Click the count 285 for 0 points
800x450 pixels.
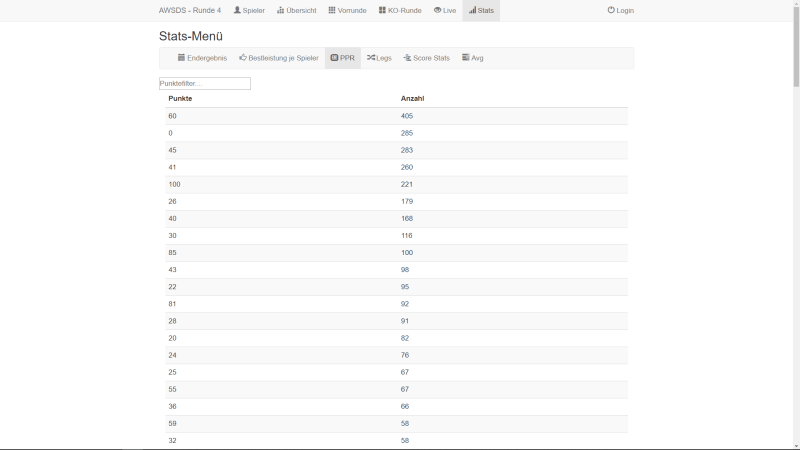coord(407,133)
